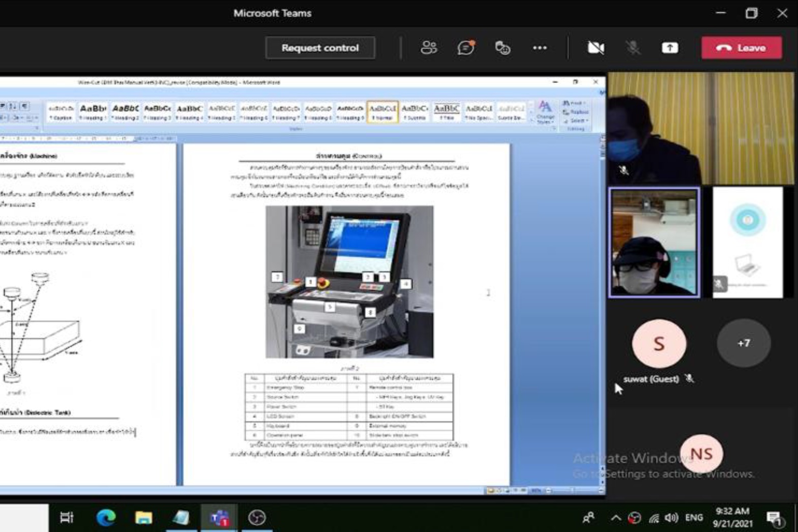The image size is (798, 532).
Task: Open OBS Studio from the taskbar
Action: point(257,518)
